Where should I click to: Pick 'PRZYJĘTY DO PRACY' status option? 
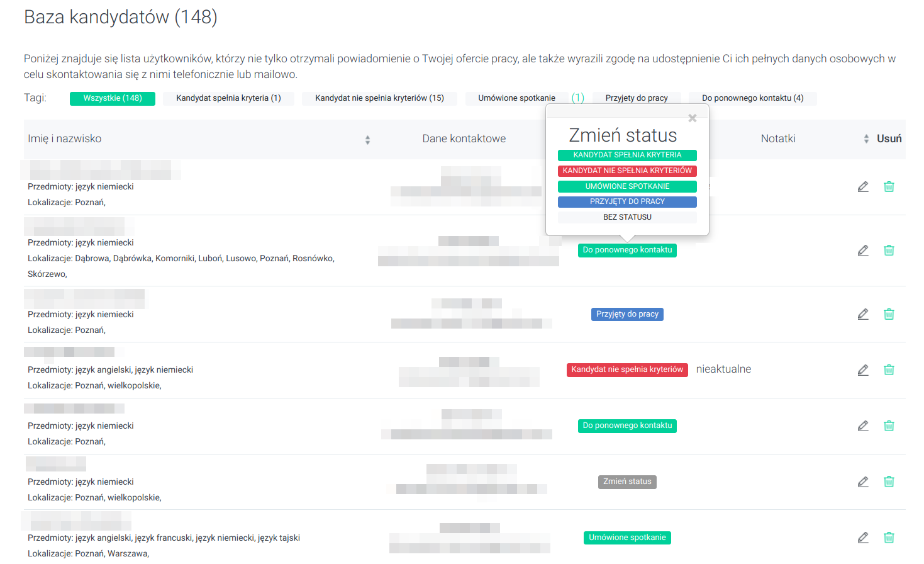coord(627,201)
